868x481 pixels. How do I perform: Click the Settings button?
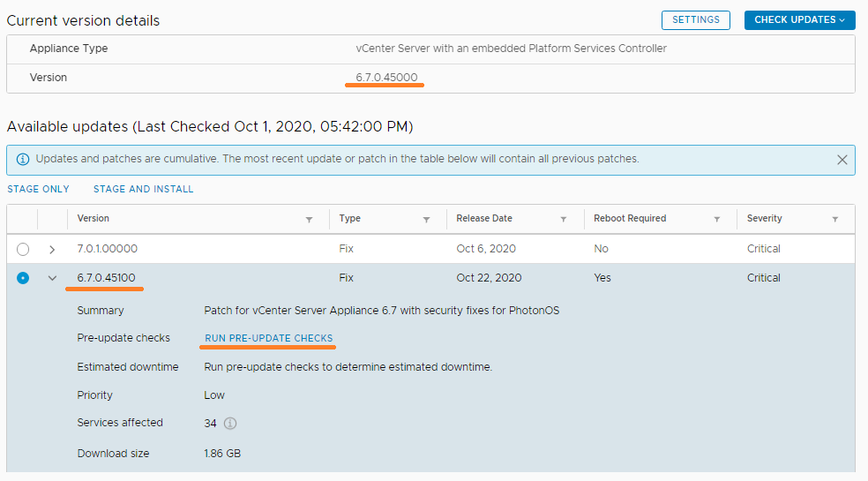point(696,19)
